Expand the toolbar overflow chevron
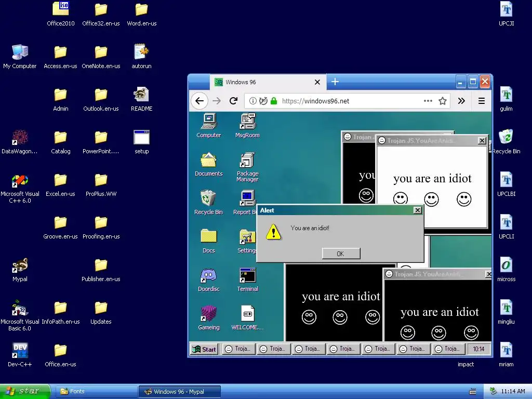Image resolution: width=532 pixels, height=399 pixels. point(461,101)
